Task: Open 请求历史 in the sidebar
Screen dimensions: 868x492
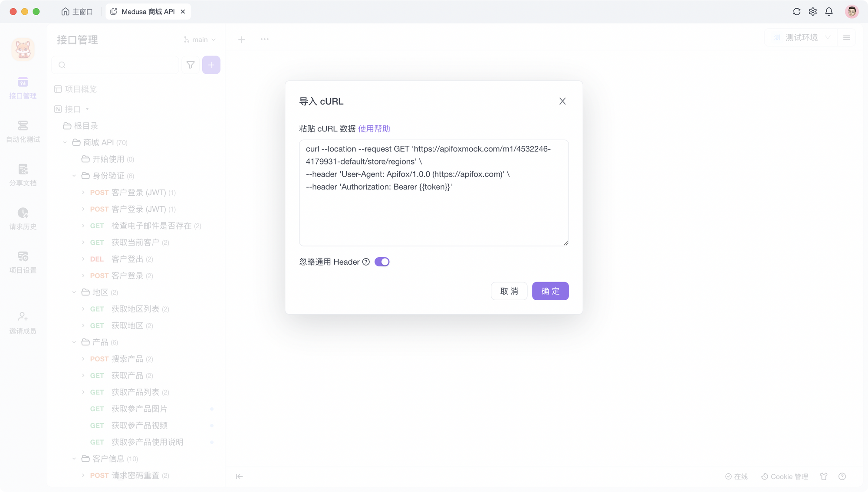Action: 23,219
